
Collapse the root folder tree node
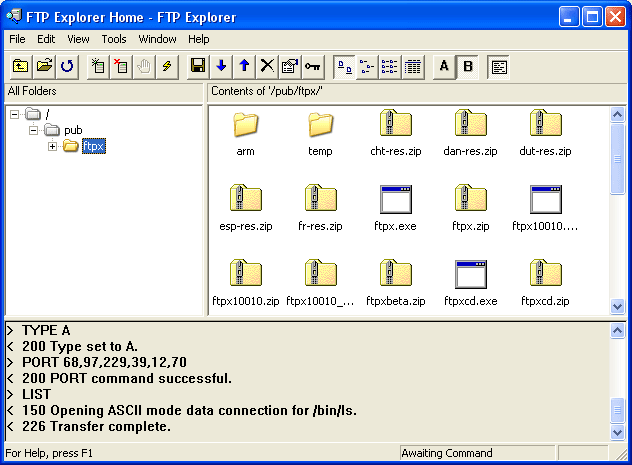[15, 113]
